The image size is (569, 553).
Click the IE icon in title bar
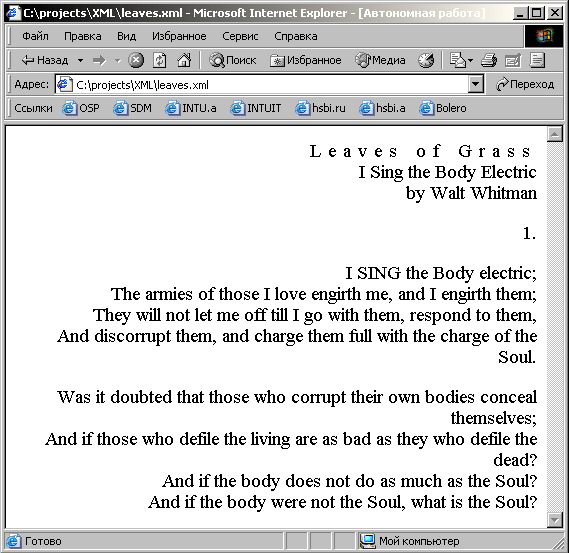(13, 13)
